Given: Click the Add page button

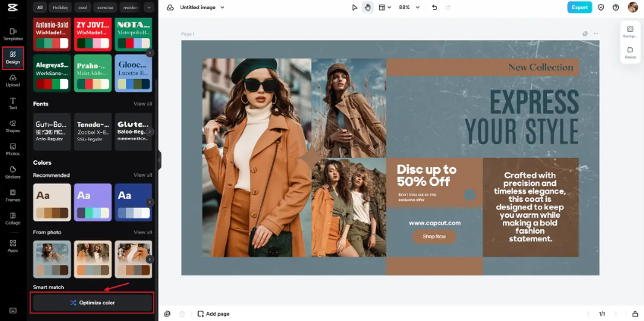Looking at the screenshot, I should (x=213, y=313).
